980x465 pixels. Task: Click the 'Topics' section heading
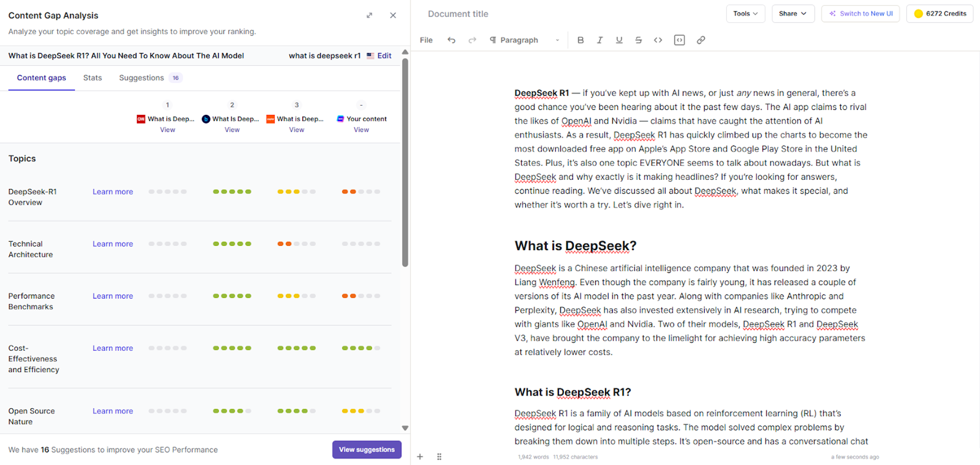22,159
